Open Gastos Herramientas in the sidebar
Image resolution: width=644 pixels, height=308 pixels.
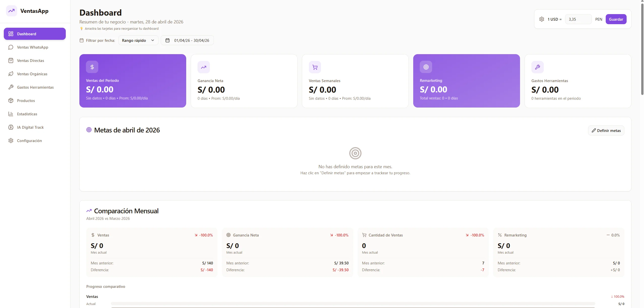coord(35,87)
